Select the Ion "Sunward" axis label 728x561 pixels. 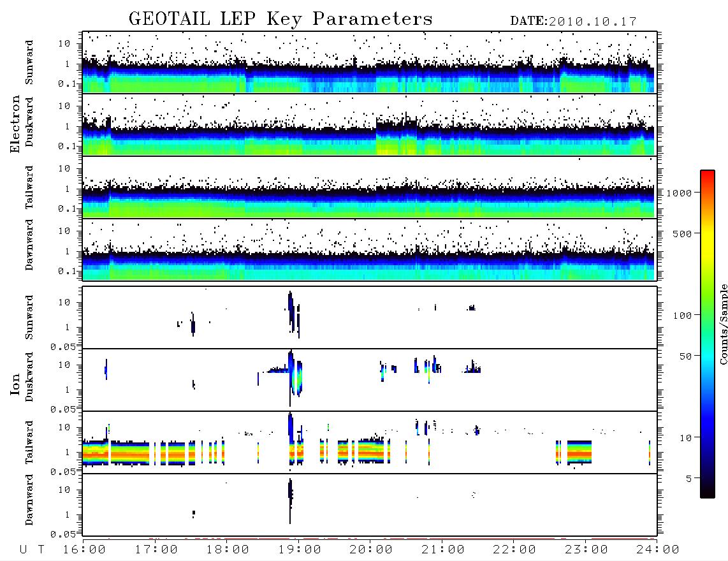click(29, 317)
